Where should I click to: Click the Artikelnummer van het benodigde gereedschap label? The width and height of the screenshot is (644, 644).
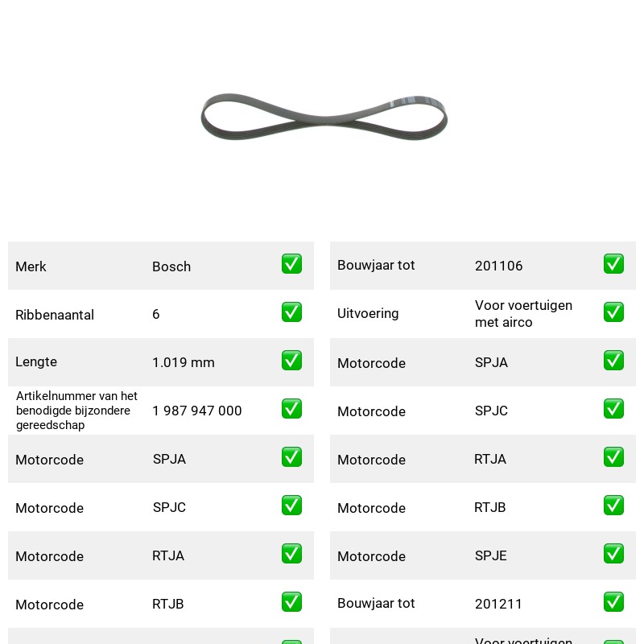[76, 411]
